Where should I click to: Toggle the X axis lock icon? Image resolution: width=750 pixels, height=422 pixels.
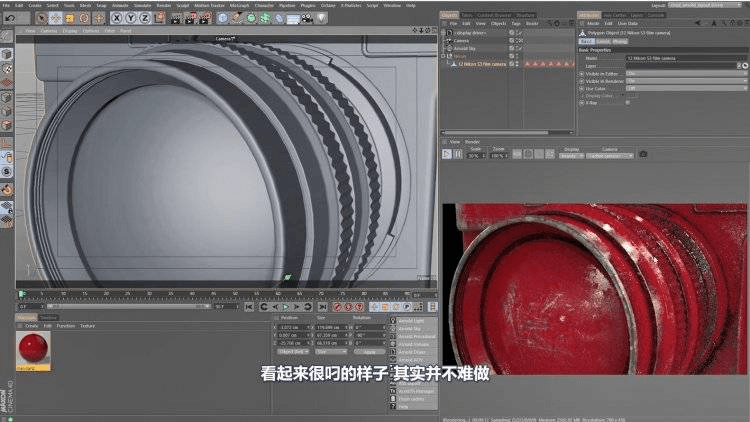pyautogui.click(x=117, y=18)
